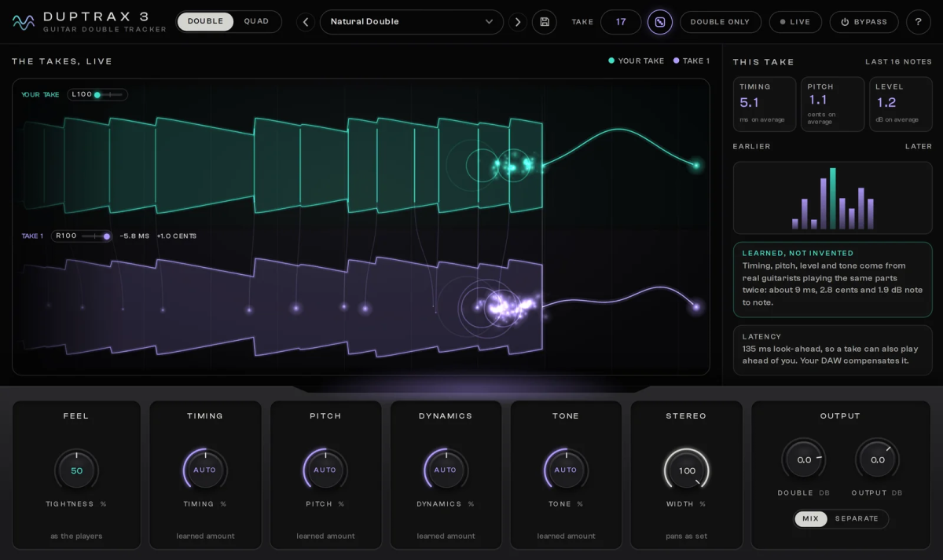
Task: Click the "Take 1" legend entry
Action: [692, 61]
